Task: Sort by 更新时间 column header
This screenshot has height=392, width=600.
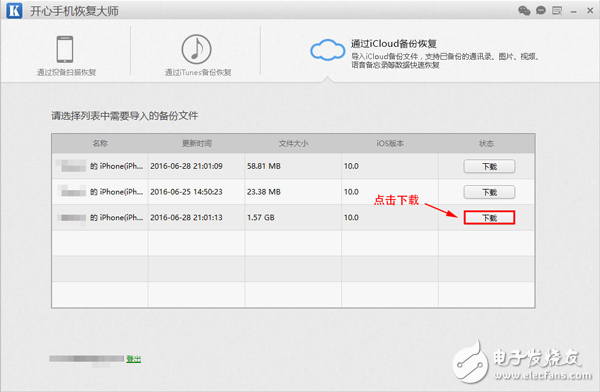Action: click(197, 144)
